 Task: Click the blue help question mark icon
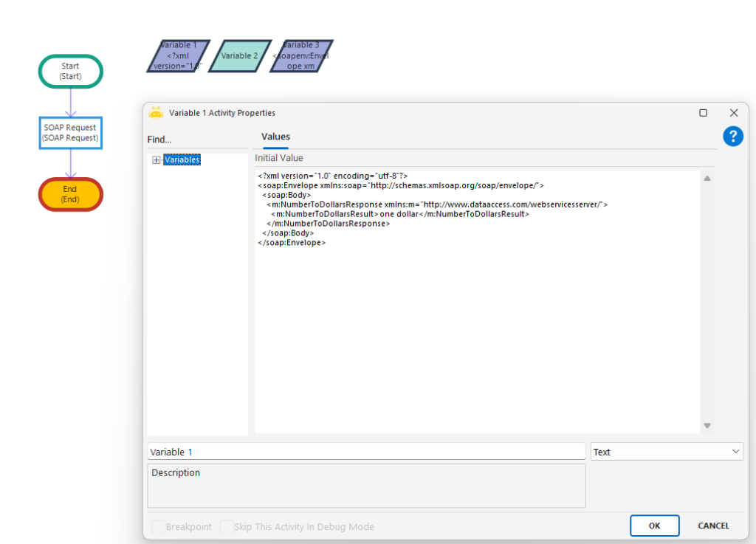(x=732, y=136)
